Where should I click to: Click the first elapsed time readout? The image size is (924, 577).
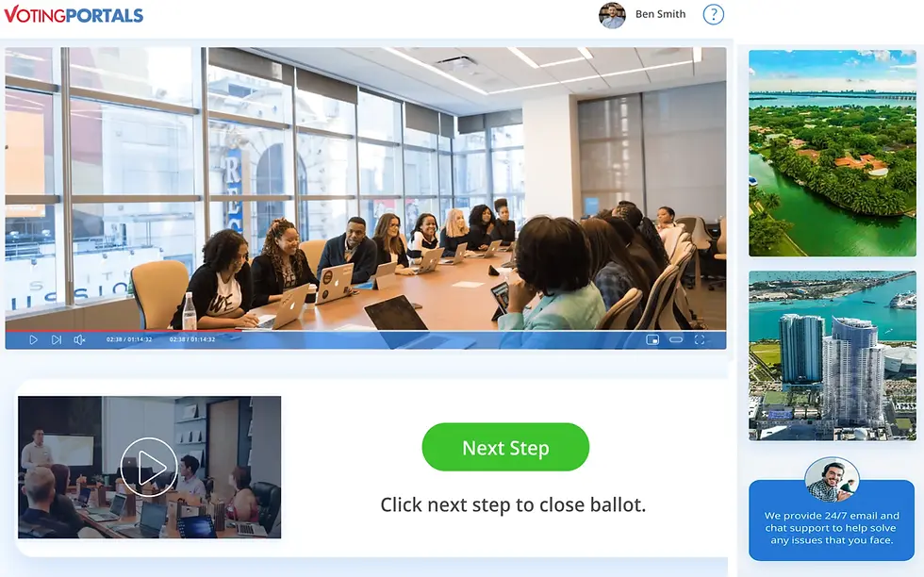coord(129,339)
